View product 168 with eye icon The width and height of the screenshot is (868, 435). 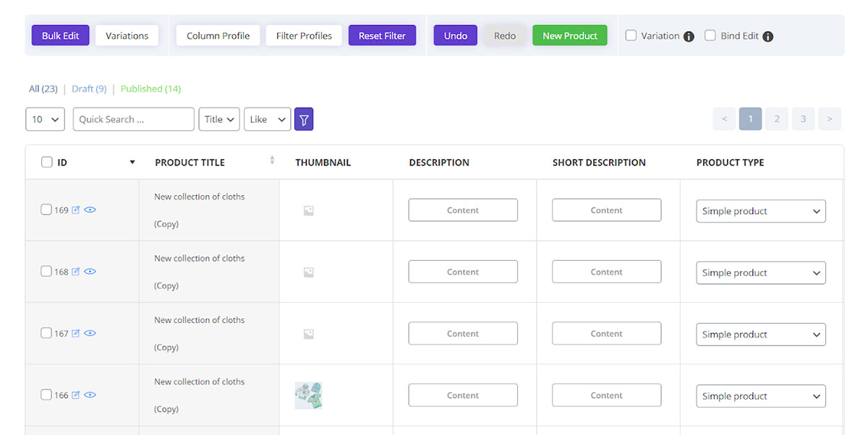(90, 272)
